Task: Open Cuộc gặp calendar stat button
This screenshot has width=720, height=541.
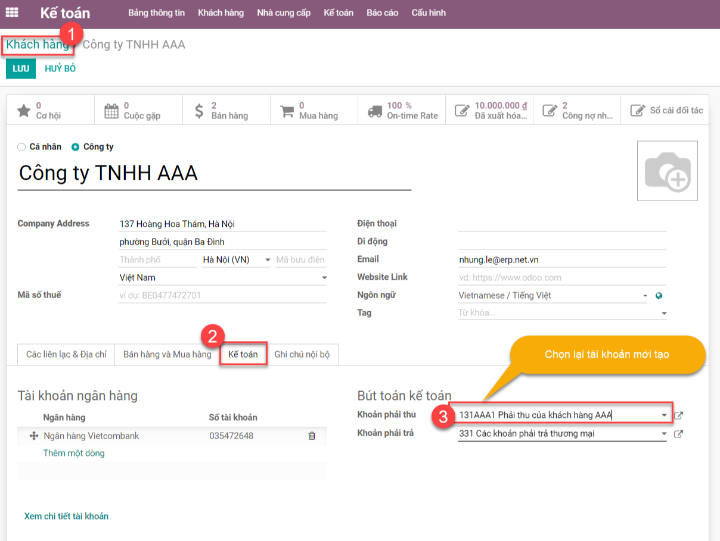Action: coord(137,110)
